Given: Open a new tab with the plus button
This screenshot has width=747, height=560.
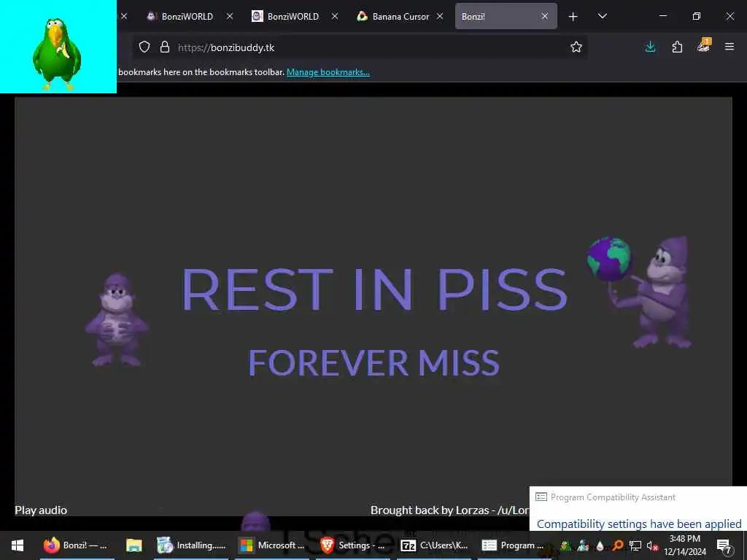Looking at the screenshot, I should pos(573,17).
